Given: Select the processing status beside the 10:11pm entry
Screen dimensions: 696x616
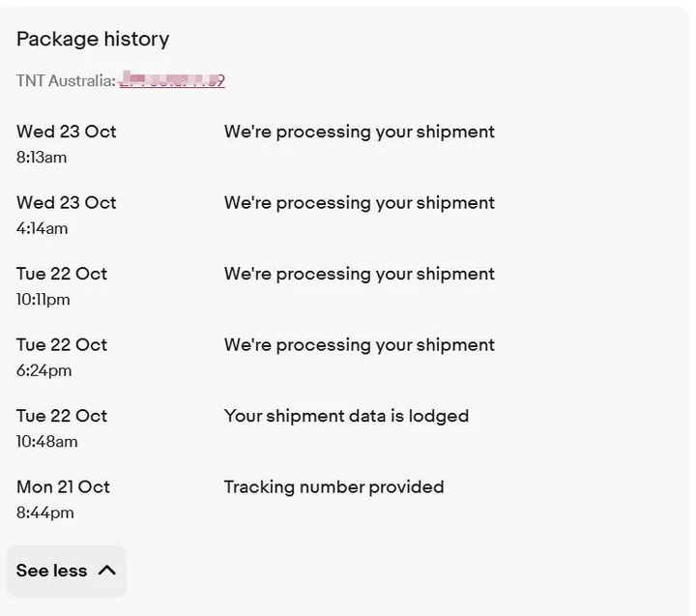Looking at the screenshot, I should point(359,274).
